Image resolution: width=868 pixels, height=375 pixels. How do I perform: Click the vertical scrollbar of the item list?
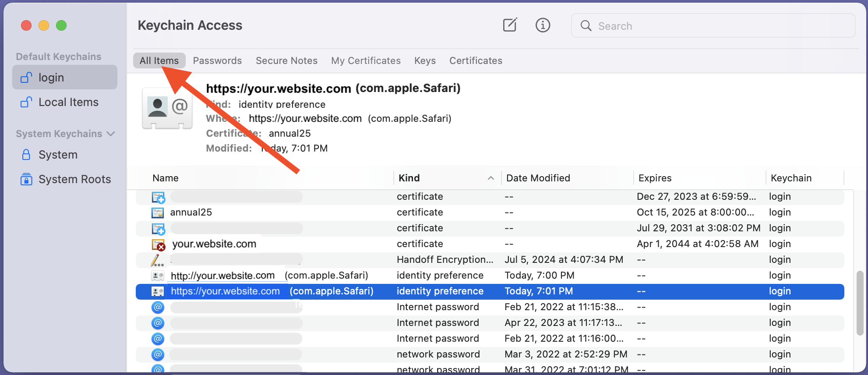[860, 303]
